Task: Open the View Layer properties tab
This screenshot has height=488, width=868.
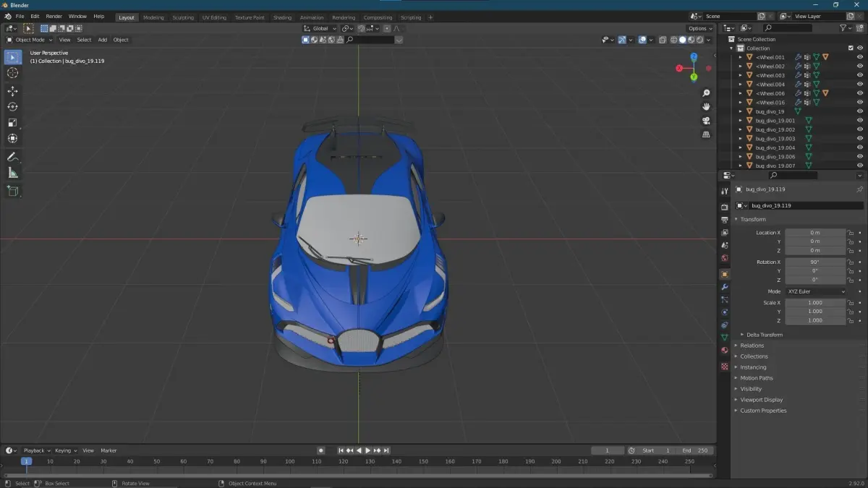Action: pyautogui.click(x=725, y=233)
